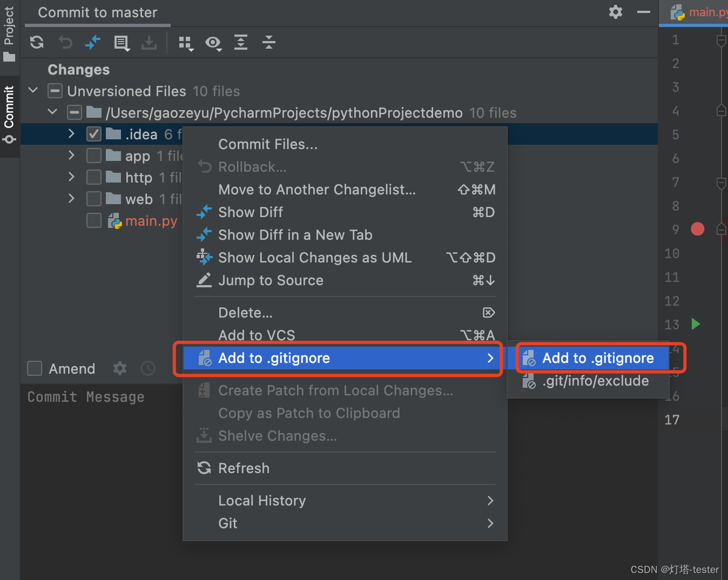
Task: Choose Show Diff menu entry
Action: click(345, 212)
